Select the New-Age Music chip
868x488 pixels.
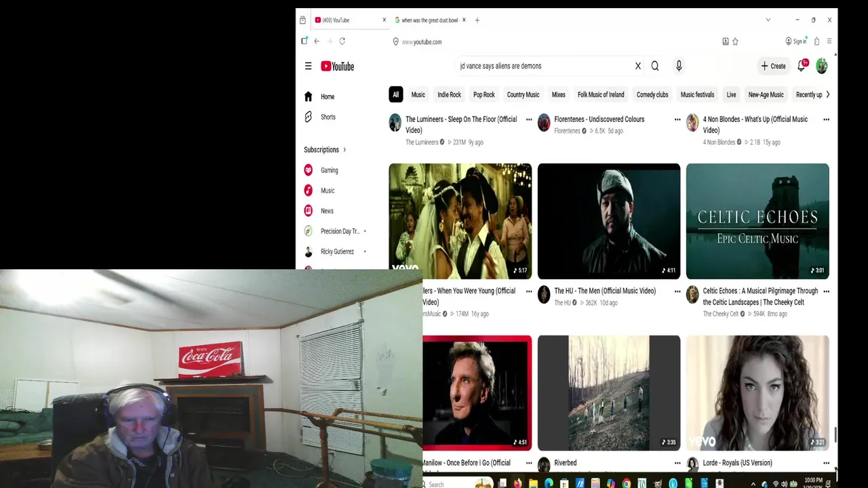point(766,95)
